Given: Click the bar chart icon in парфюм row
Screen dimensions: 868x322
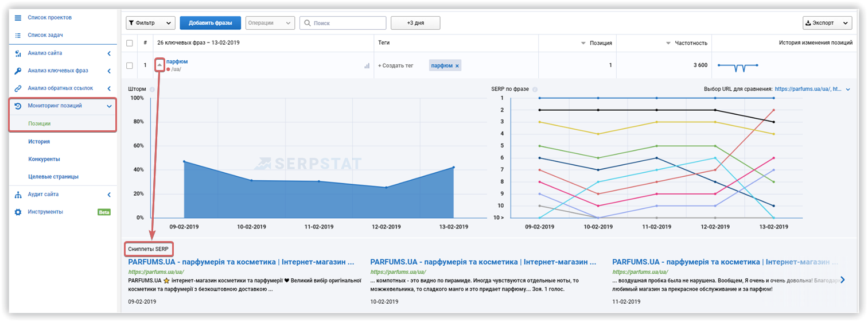Looking at the screenshot, I should coord(367,66).
